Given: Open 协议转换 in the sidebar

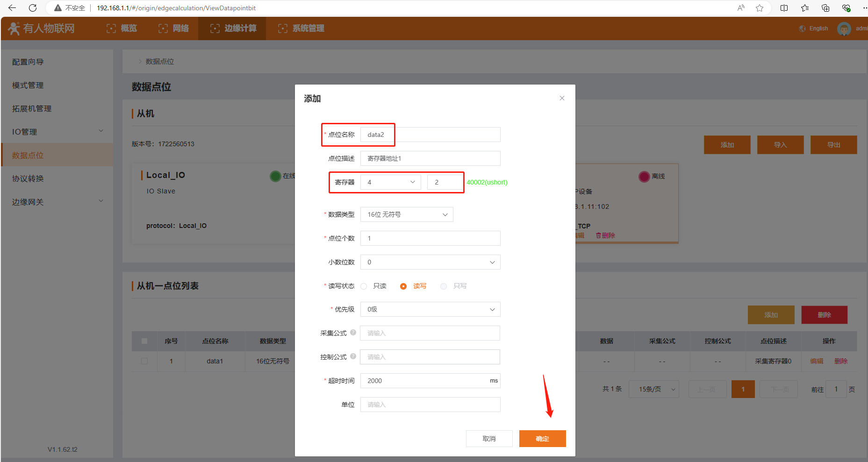Looking at the screenshot, I should [28, 178].
